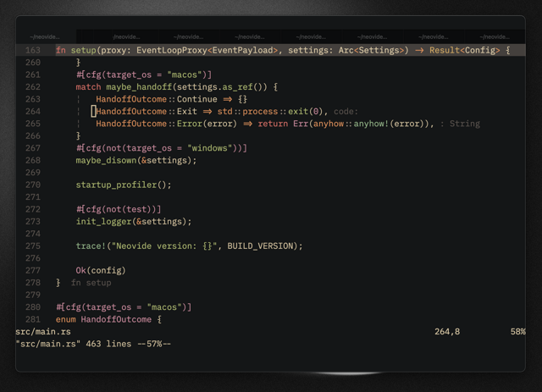
Task: Click 'Error(error)' variant on line 265
Action: point(207,124)
